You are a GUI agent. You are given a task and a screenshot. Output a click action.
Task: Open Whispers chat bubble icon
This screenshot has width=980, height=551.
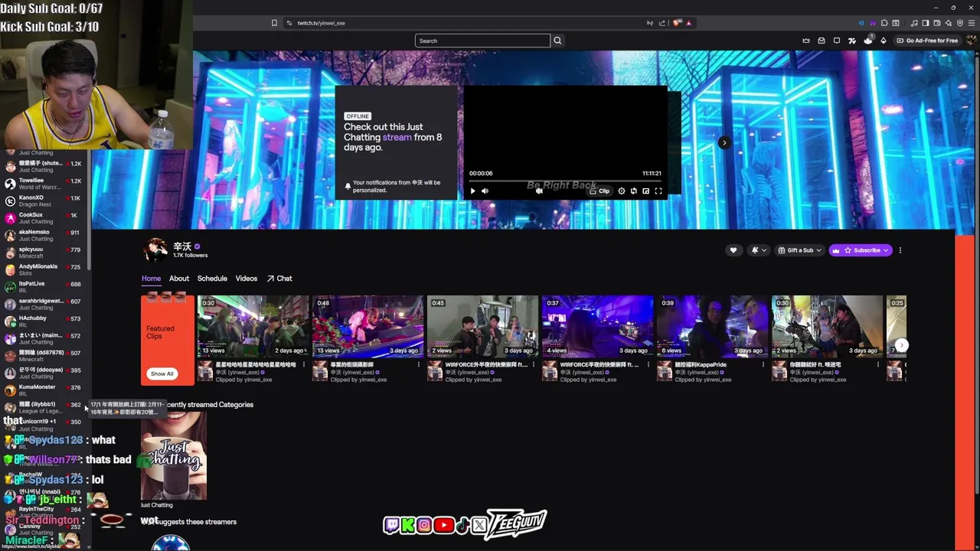(837, 41)
